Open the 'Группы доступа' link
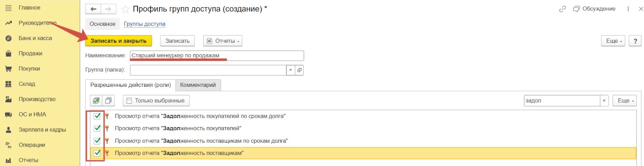Image resolution: width=644 pixels, height=166 pixels. point(145,24)
